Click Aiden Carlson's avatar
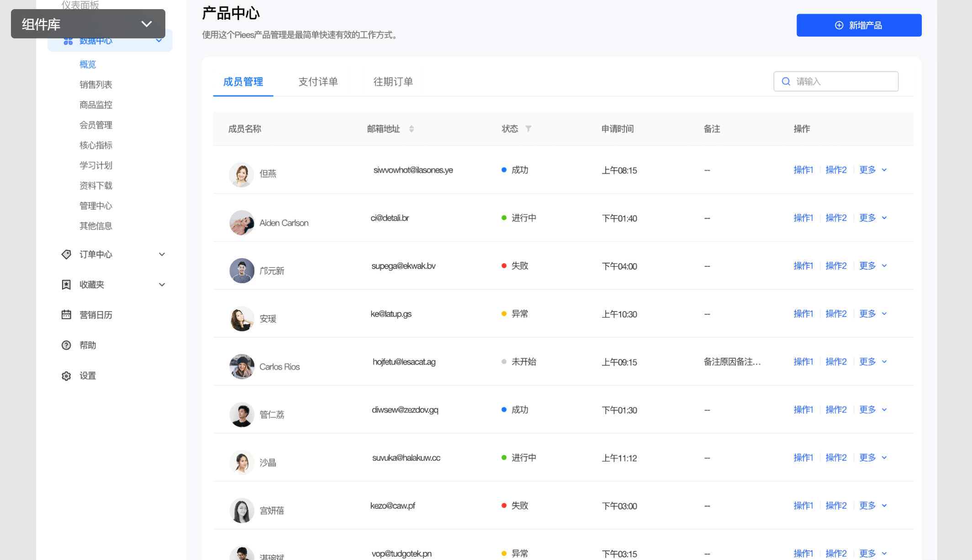Image resolution: width=972 pixels, height=560 pixels. (x=242, y=222)
